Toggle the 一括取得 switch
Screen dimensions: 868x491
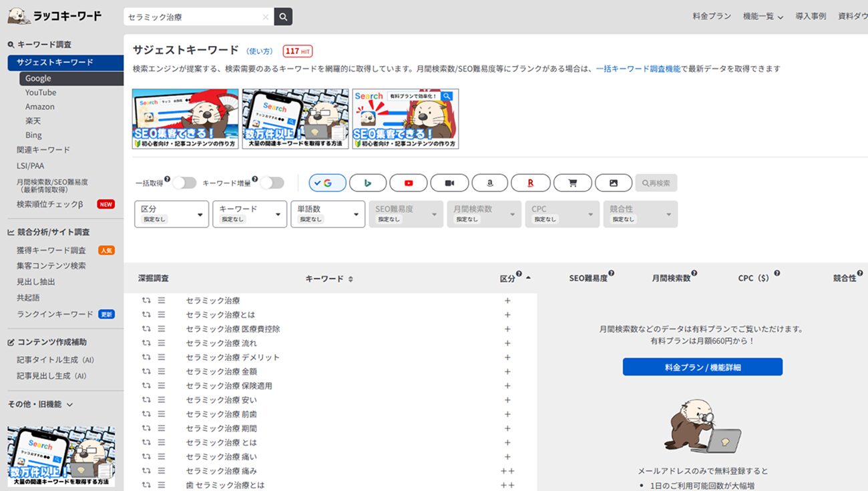click(x=184, y=183)
